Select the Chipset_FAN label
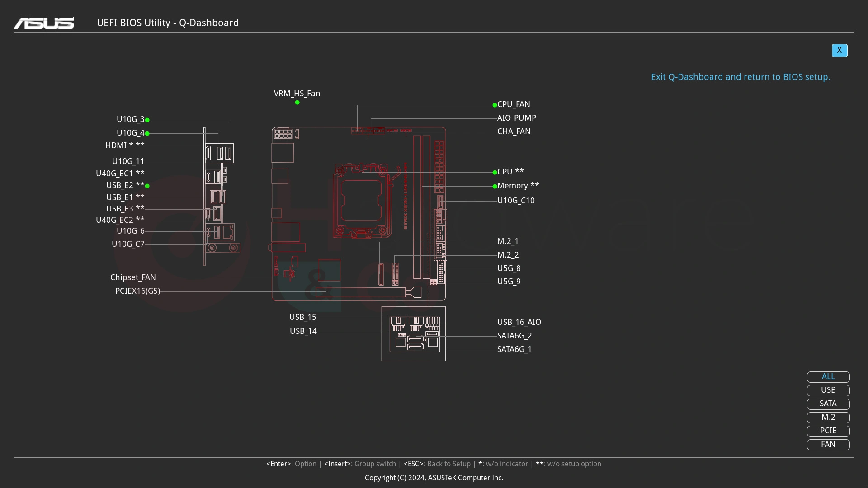This screenshot has height=488, width=868. pos(133,277)
